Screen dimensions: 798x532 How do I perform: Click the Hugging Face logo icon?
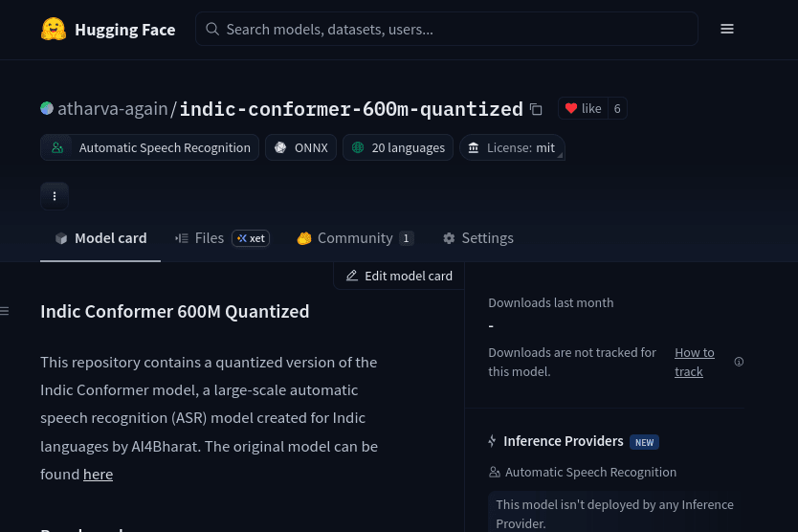(54, 30)
